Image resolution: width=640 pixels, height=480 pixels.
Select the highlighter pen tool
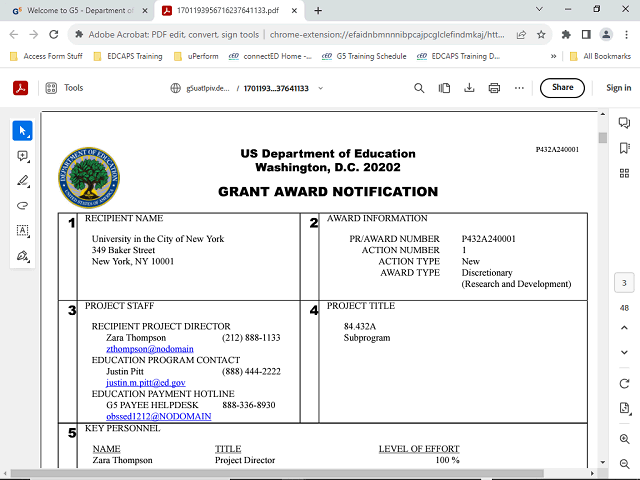point(22,181)
